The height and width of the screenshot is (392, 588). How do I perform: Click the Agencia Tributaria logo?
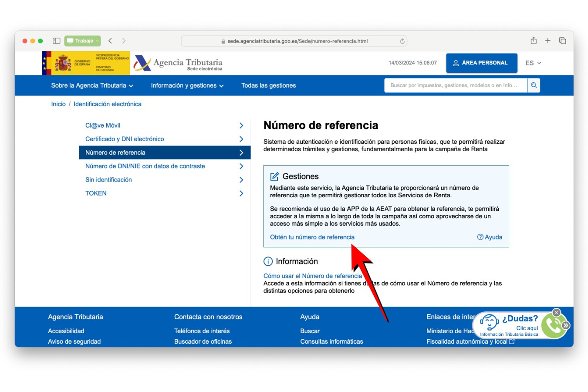point(178,64)
